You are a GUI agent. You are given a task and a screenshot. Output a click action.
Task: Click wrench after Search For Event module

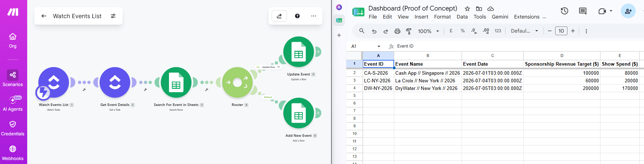coord(207,90)
